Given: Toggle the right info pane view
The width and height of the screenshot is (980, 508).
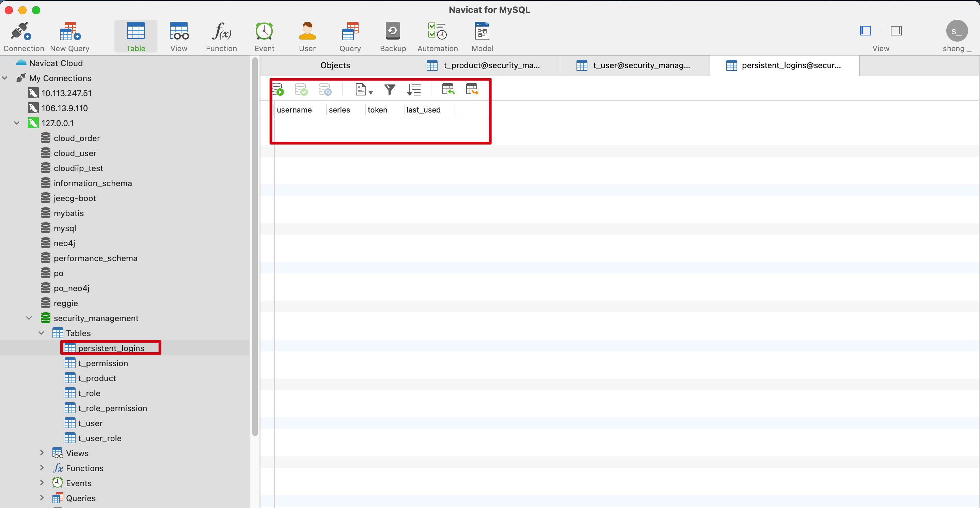Looking at the screenshot, I should tap(896, 31).
